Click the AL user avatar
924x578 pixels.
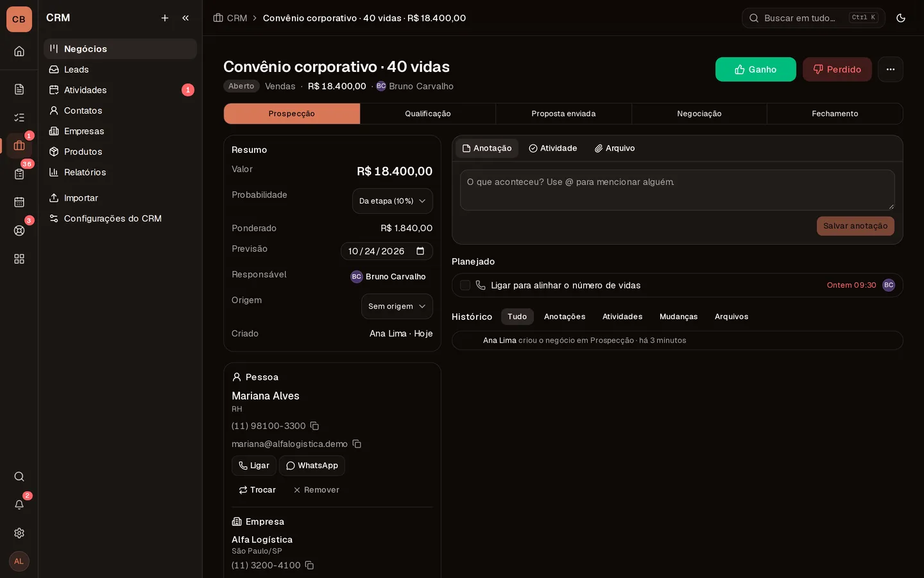[19, 561]
